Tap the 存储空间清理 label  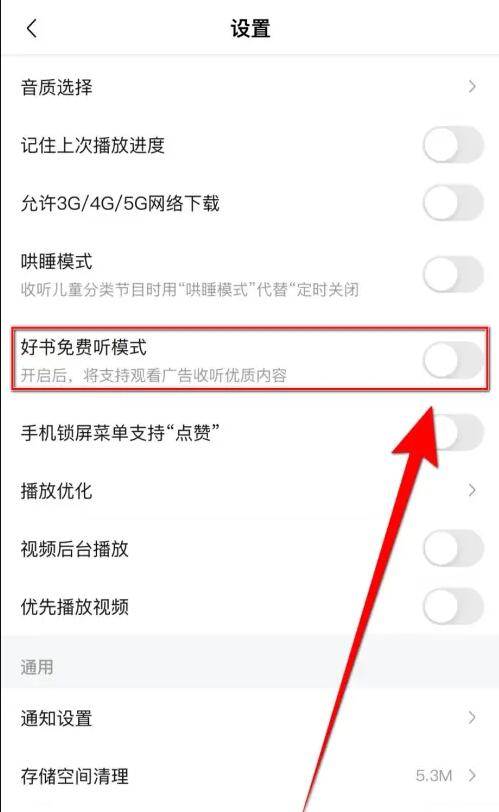pyautogui.click(x=75, y=776)
